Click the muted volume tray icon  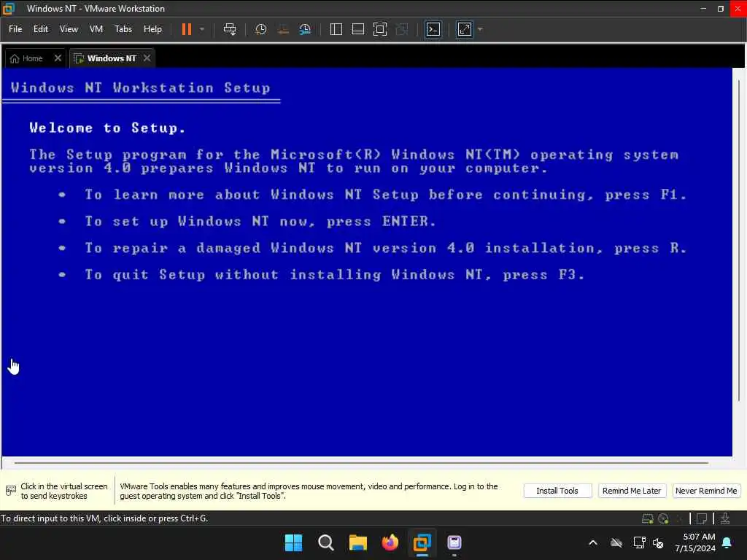pos(659,542)
